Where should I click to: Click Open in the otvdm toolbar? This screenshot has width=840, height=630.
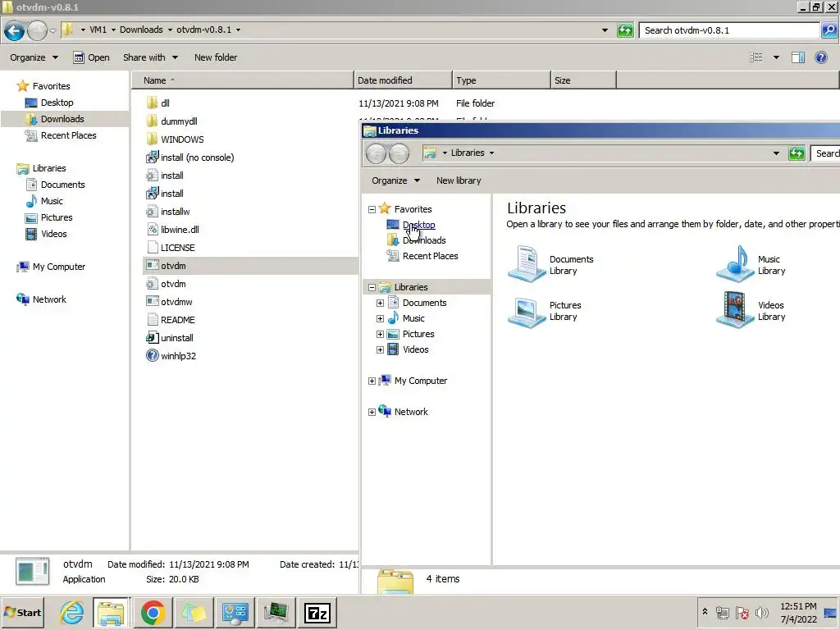coord(91,57)
